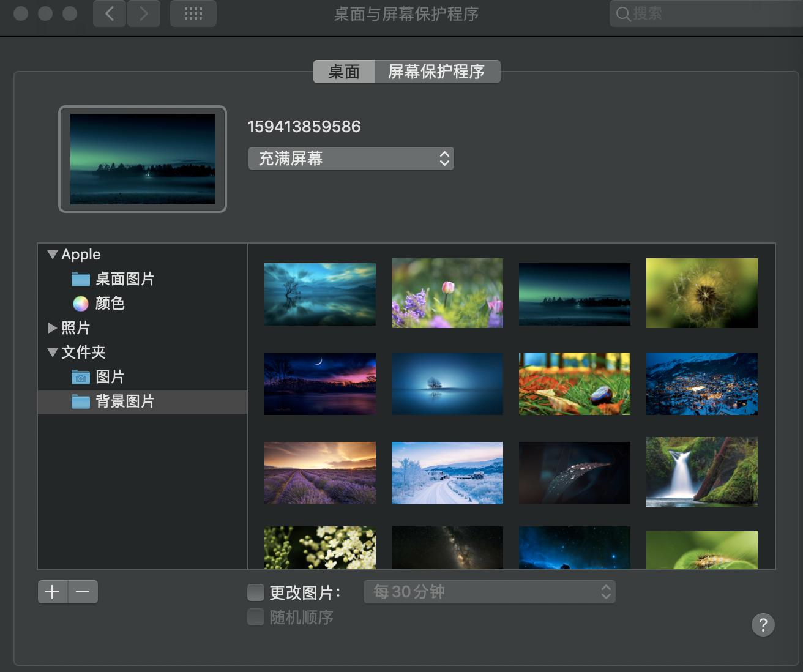The image size is (803, 672).
Task: Click the Help question mark icon
Action: 763,625
